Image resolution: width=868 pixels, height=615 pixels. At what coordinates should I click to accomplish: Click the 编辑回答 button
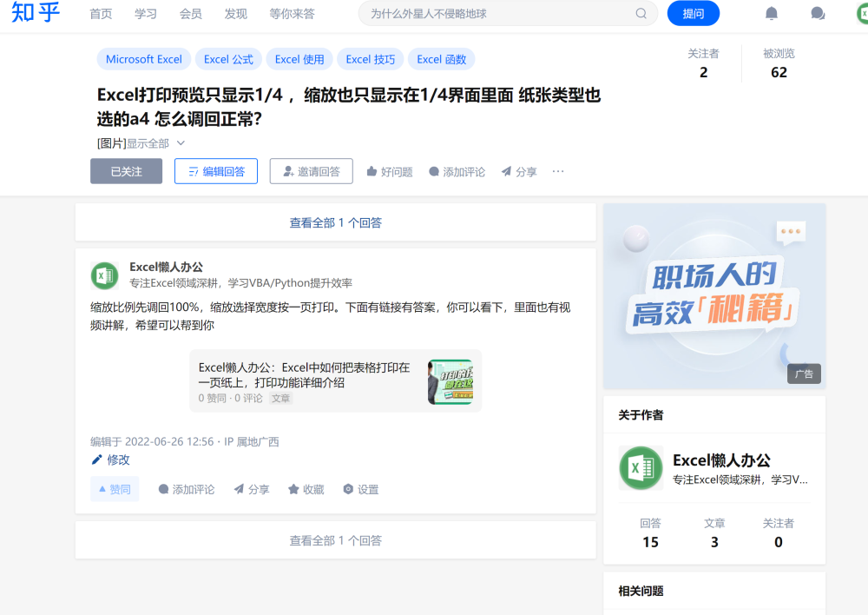point(216,171)
